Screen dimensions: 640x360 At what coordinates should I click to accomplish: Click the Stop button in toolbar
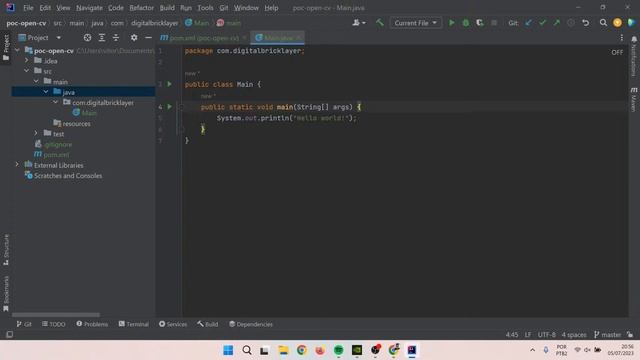(x=494, y=23)
